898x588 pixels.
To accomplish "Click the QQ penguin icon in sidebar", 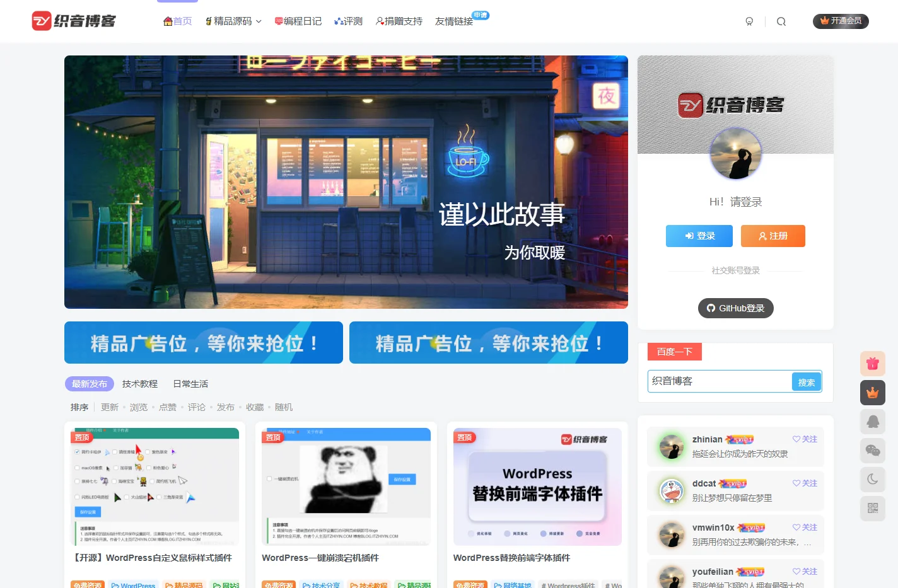I will click(873, 422).
